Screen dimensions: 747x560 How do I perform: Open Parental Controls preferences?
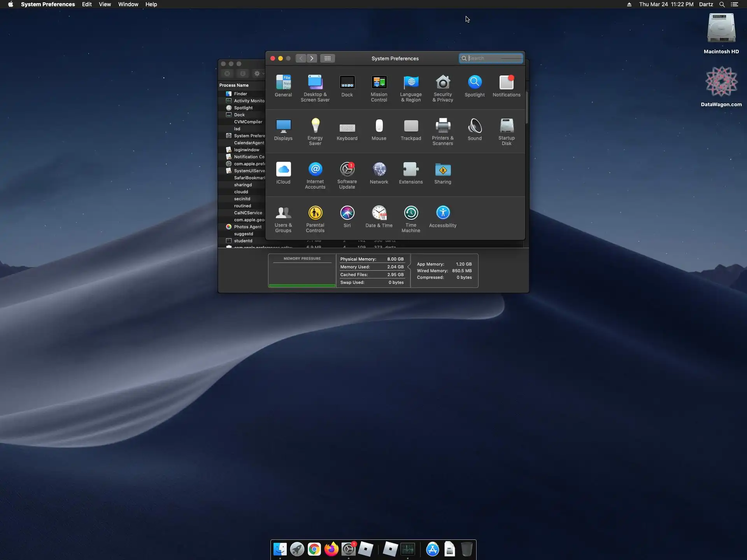coord(315,219)
